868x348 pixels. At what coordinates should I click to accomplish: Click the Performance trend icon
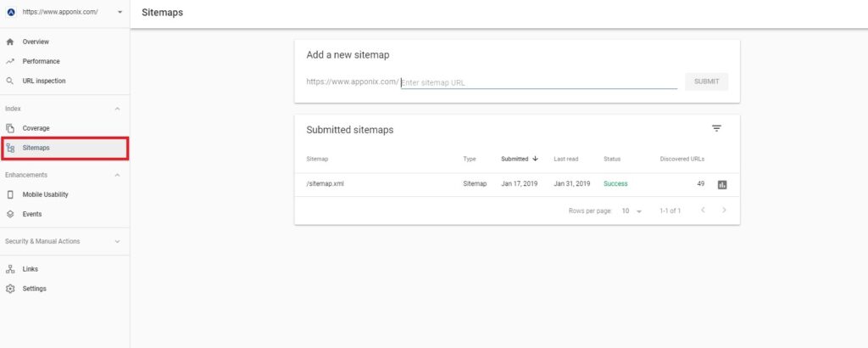click(x=10, y=61)
